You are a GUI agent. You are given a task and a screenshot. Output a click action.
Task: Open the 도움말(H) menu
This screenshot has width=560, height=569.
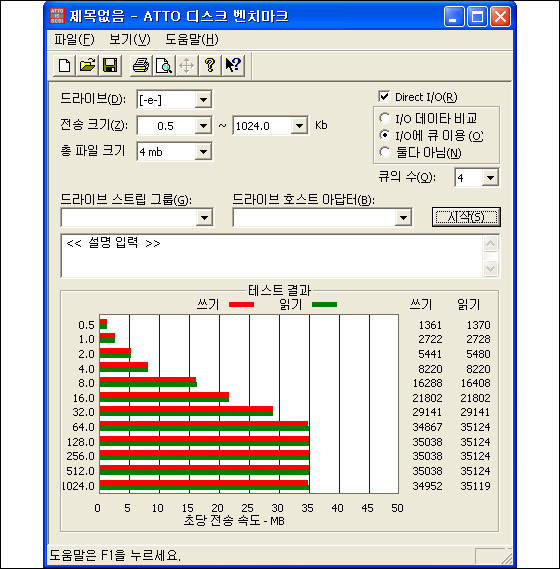click(192, 40)
